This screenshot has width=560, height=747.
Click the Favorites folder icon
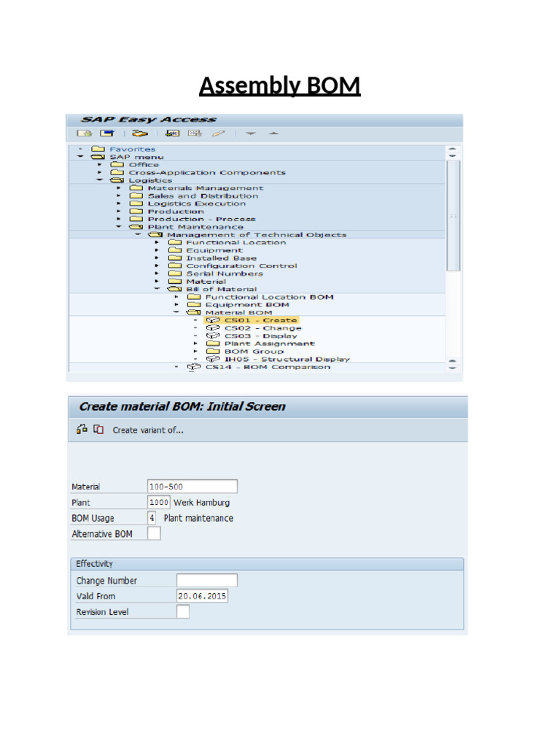tap(98, 149)
